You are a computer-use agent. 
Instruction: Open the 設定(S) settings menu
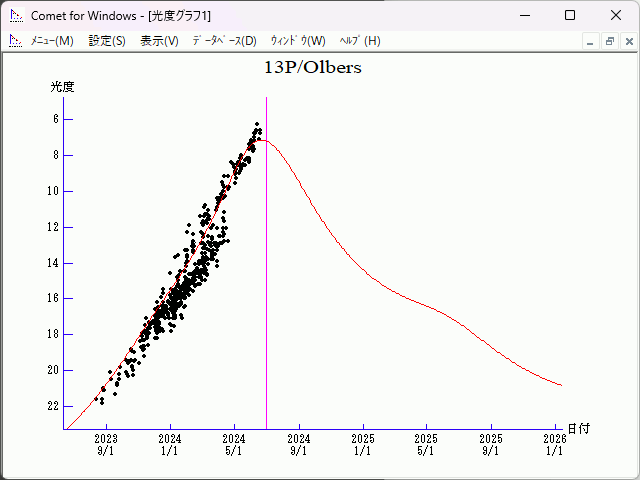107,41
